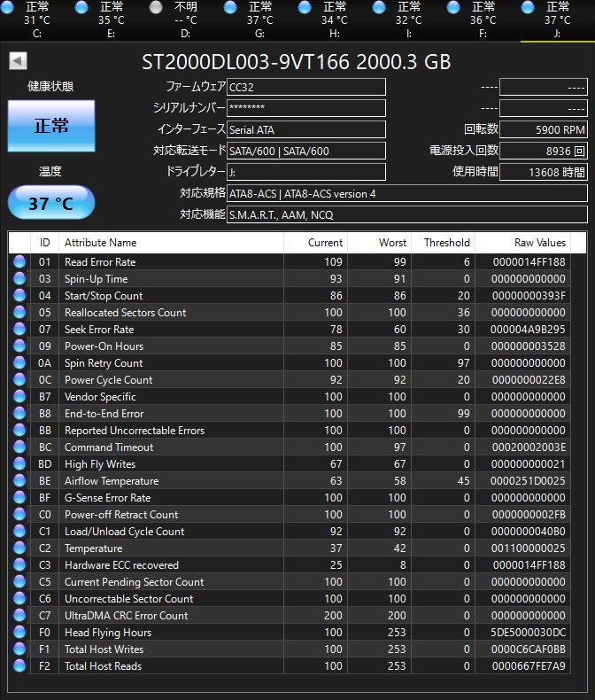Click the Raw Values column header

[x=539, y=243]
